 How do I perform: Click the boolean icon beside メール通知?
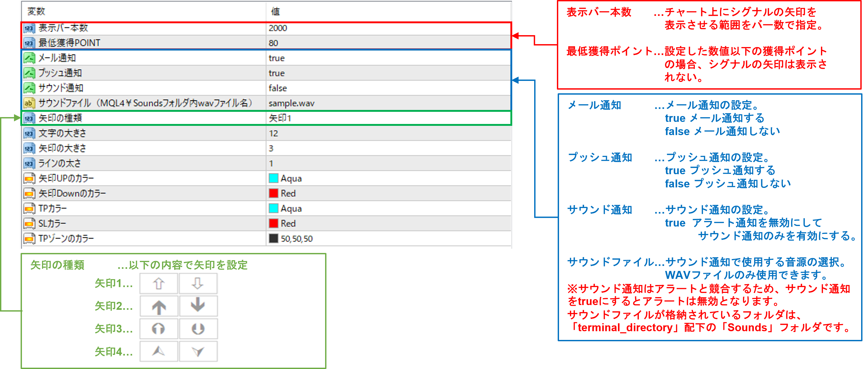[x=29, y=58]
